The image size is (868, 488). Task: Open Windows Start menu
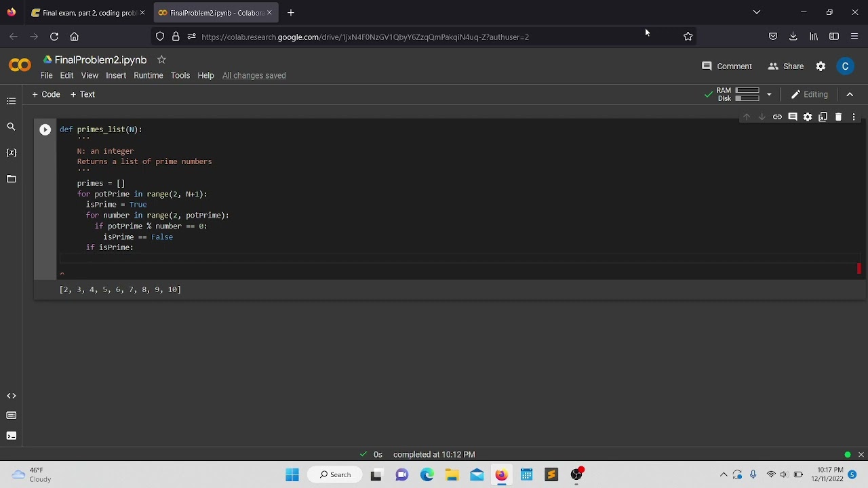(x=292, y=474)
